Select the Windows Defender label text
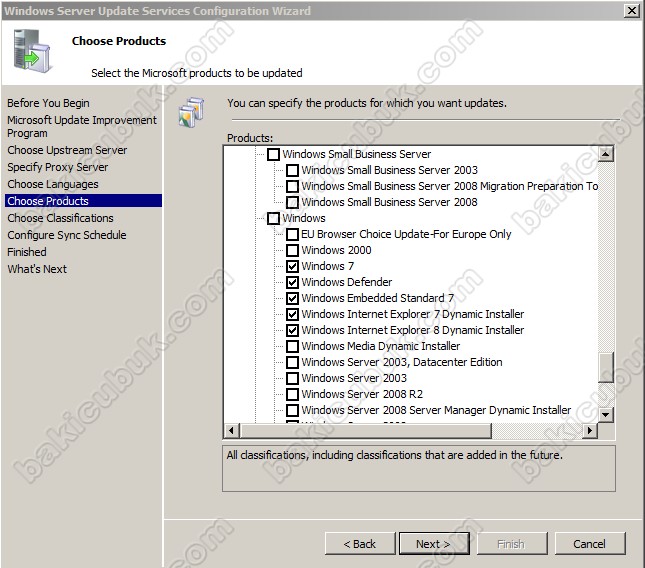 tap(347, 282)
